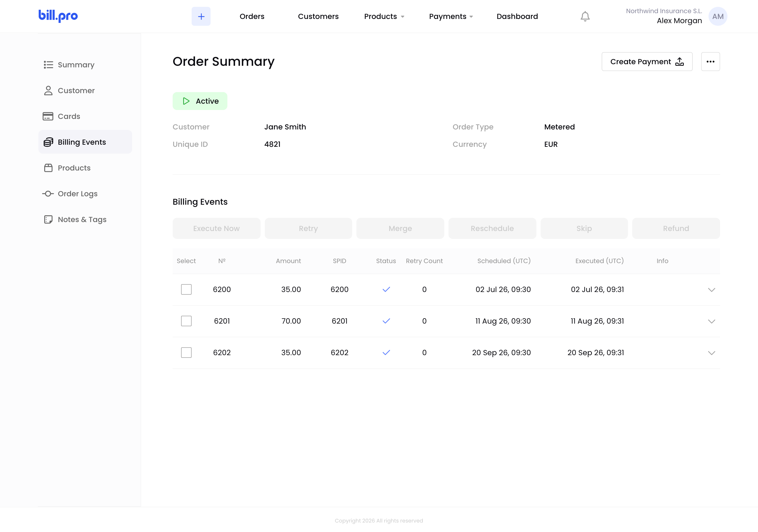The height and width of the screenshot is (532, 758).
Task: Expand the details of billing event 6200
Action: 711,290
